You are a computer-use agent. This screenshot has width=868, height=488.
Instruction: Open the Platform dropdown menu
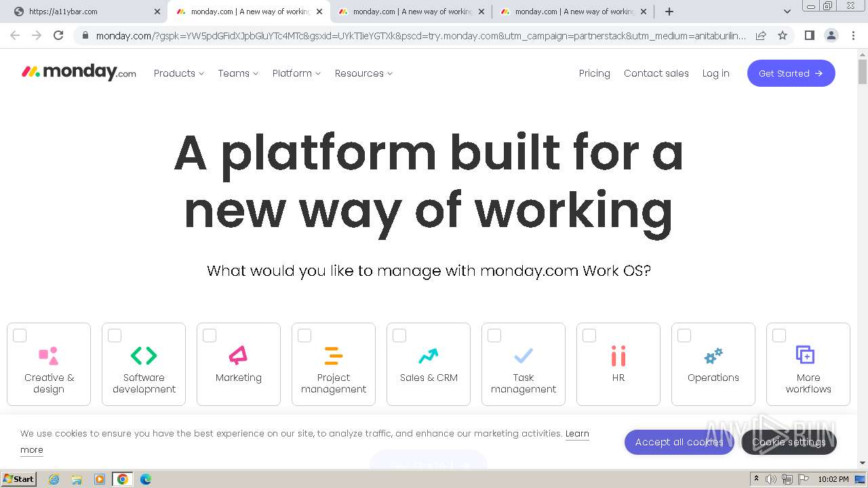[x=296, y=73]
